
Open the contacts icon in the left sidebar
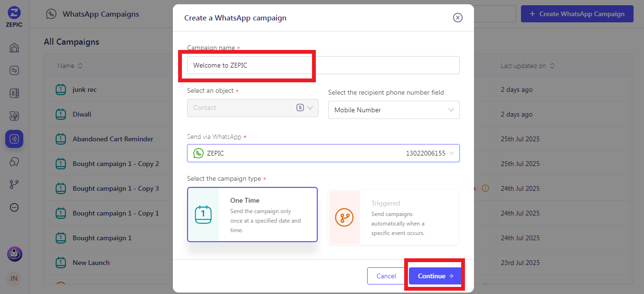click(x=14, y=93)
